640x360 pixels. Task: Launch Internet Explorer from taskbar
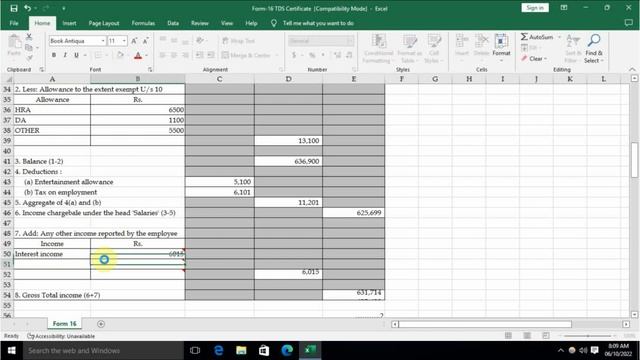pos(218,350)
